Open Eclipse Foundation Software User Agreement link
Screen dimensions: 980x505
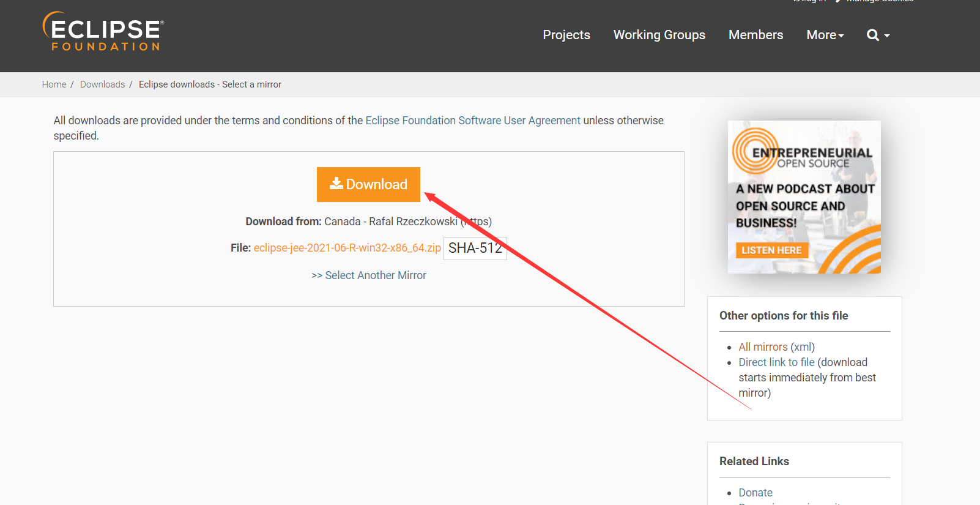tap(473, 121)
